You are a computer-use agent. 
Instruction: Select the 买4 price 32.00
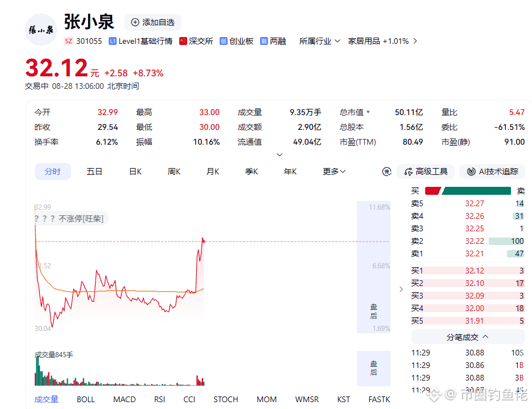click(475, 308)
